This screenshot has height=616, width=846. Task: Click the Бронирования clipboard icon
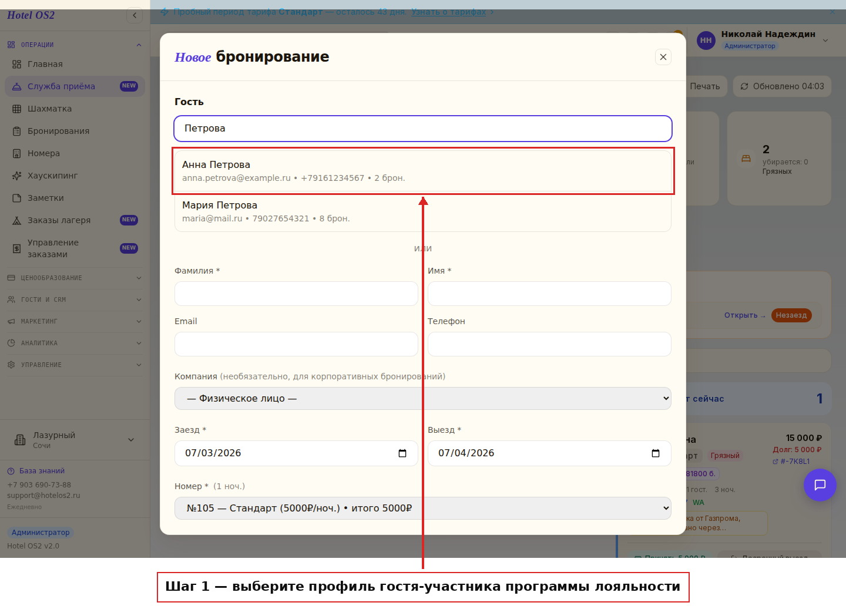[x=16, y=131]
